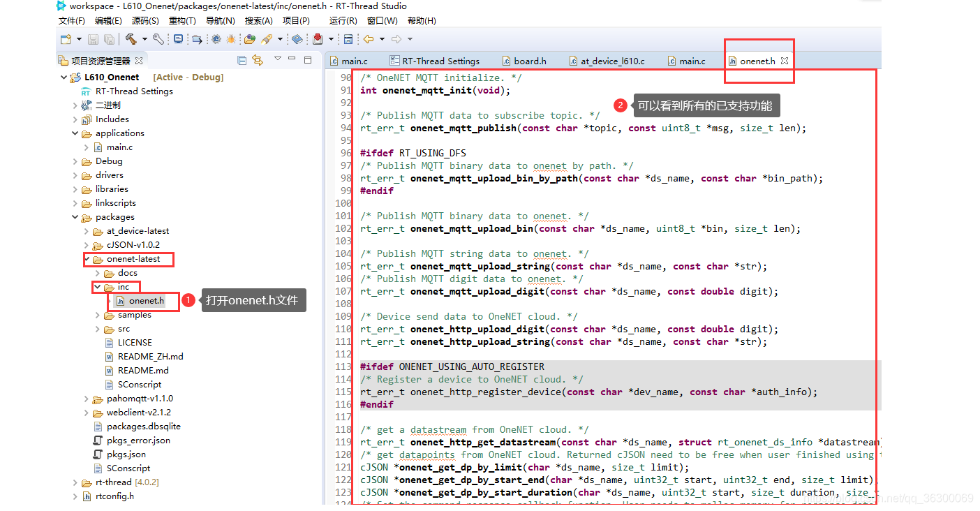Open the Build hammer dropdown arrow
Viewport: 980px width, 511px height.
(x=144, y=39)
